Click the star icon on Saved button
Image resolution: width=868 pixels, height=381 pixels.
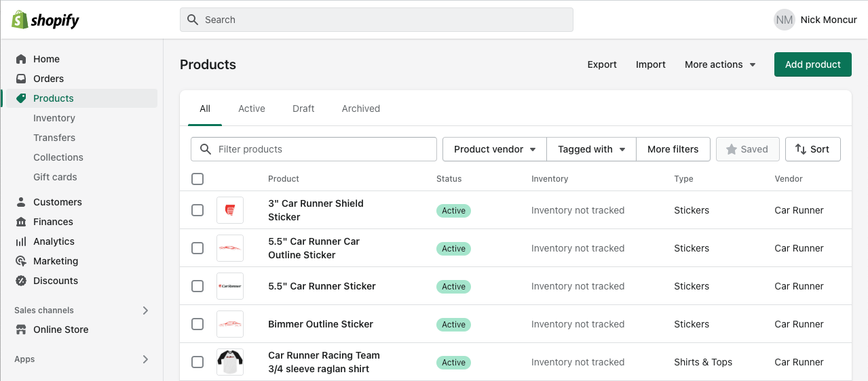pyautogui.click(x=732, y=149)
